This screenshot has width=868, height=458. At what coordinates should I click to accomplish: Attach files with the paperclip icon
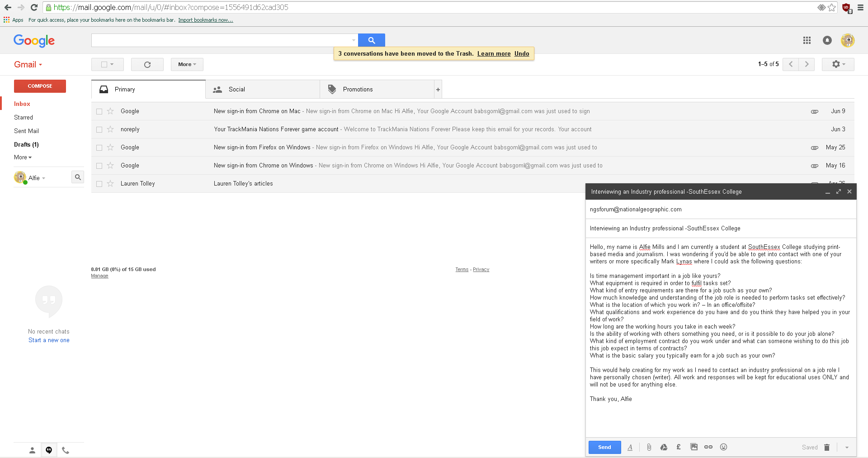649,447
